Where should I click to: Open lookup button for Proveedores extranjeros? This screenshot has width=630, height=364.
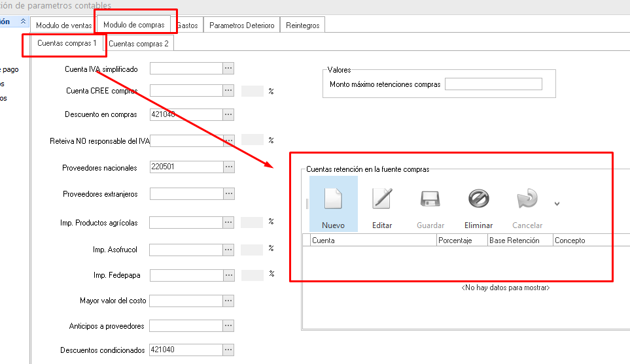228,194
